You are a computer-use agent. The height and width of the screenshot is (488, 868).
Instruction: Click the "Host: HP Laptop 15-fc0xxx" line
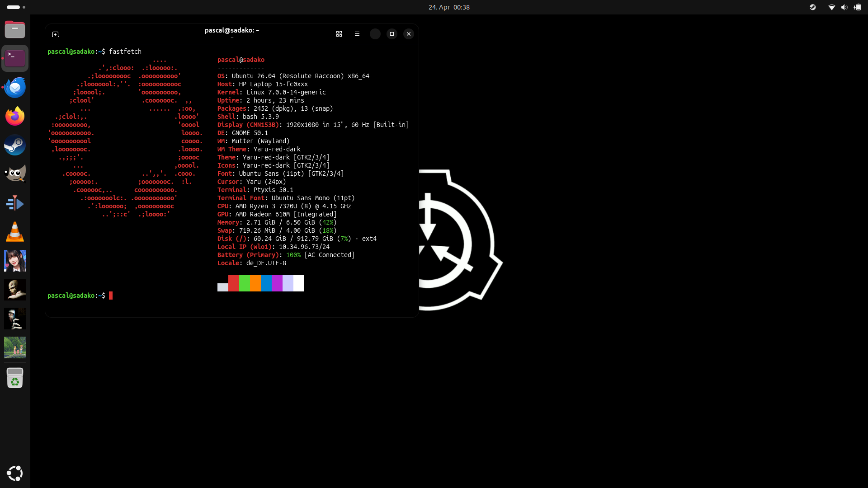[x=263, y=84]
